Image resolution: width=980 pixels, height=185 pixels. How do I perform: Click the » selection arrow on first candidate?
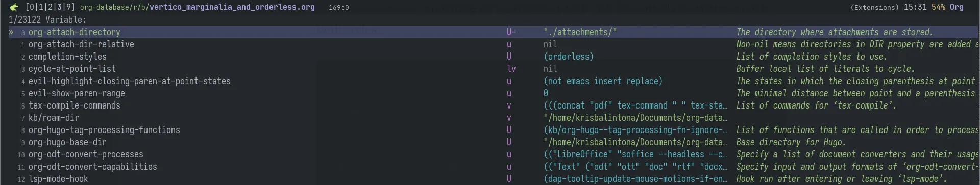11,32
